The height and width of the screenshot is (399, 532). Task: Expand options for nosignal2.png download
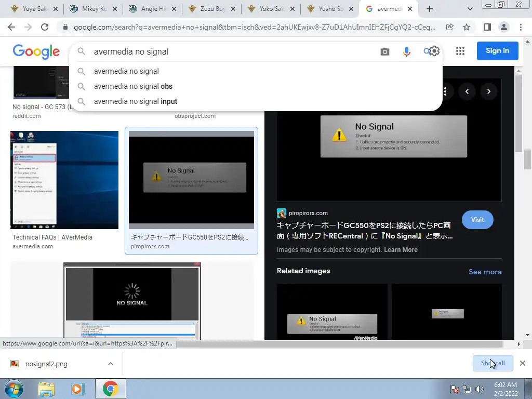111,364
